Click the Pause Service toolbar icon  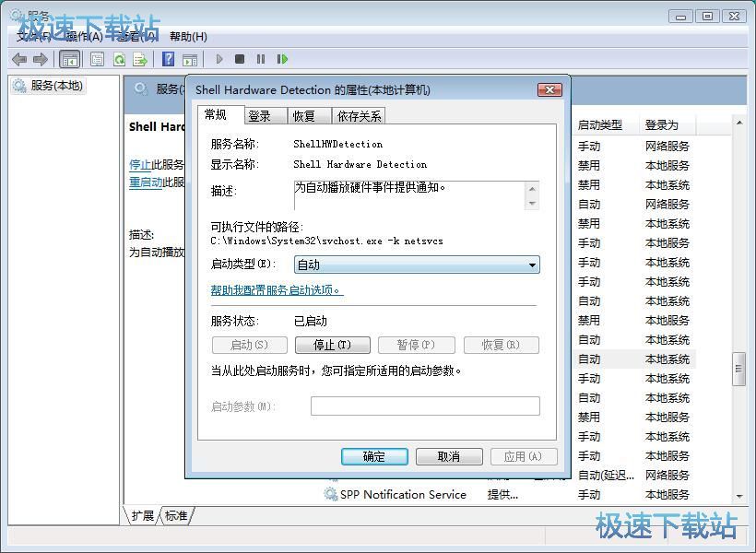click(x=261, y=59)
